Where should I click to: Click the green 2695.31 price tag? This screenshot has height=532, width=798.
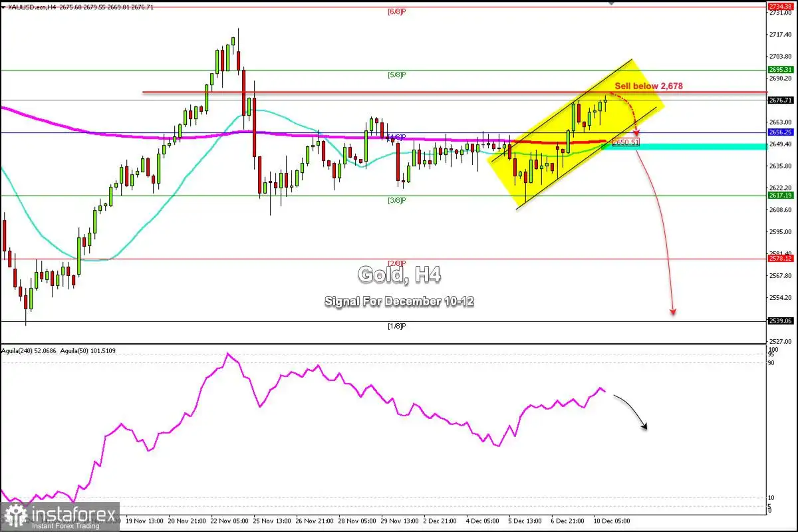(x=779, y=69)
